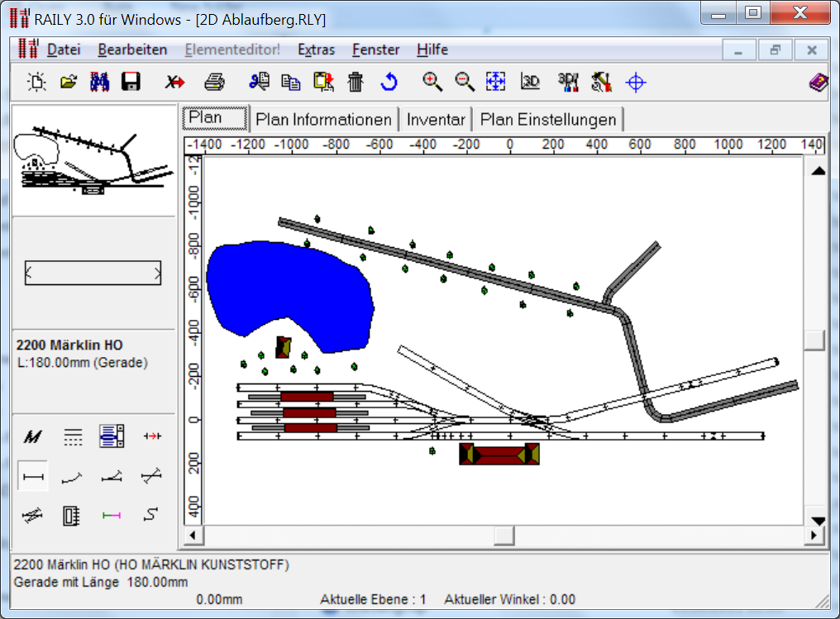Click the blue crosshair target icon

pyautogui.click(x=635, y=82)
